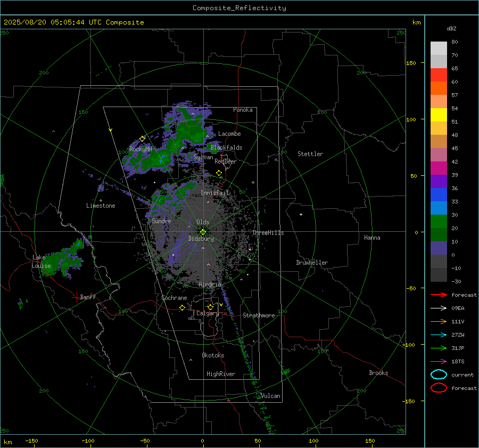Click the green 31JP arrow icon
This screenshot has height=448, width=479.
[439, 348]
